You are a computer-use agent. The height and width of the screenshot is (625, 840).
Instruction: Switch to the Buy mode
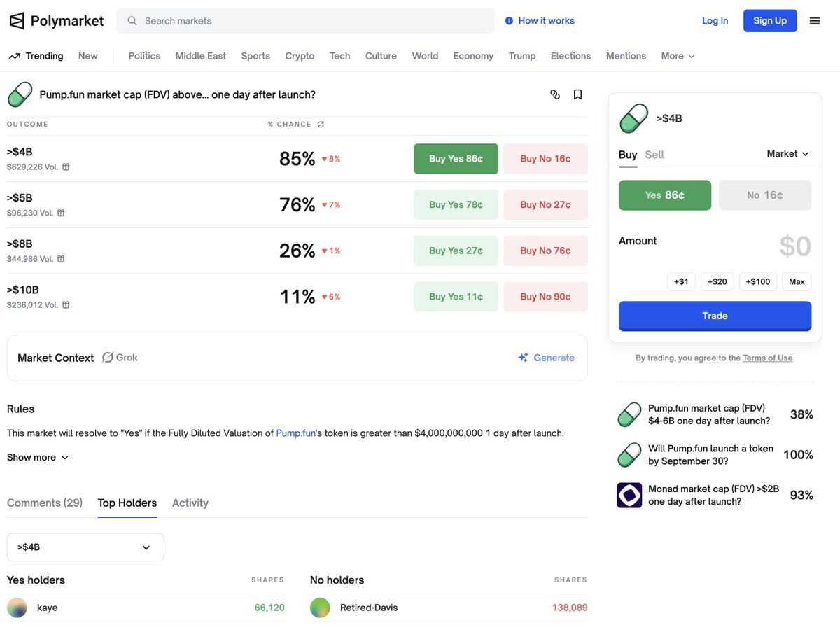(628, 155)
